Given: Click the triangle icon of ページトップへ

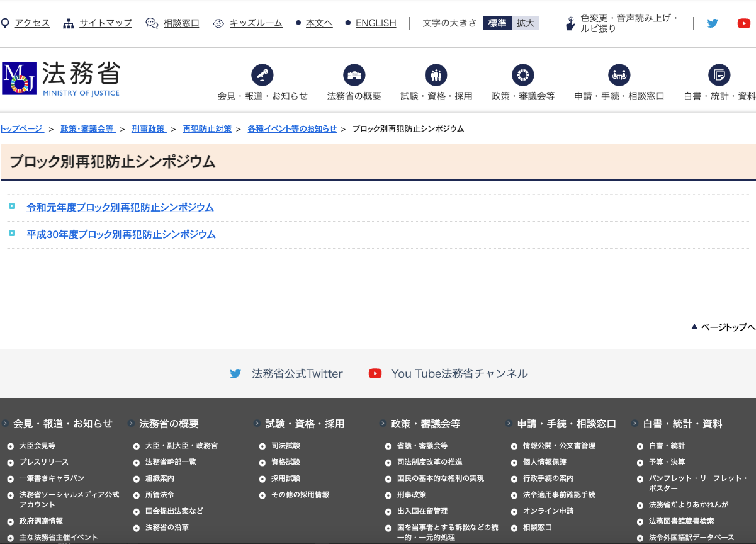Looking at the screenshot, I should pyautogui.click(x=694, y=327).
